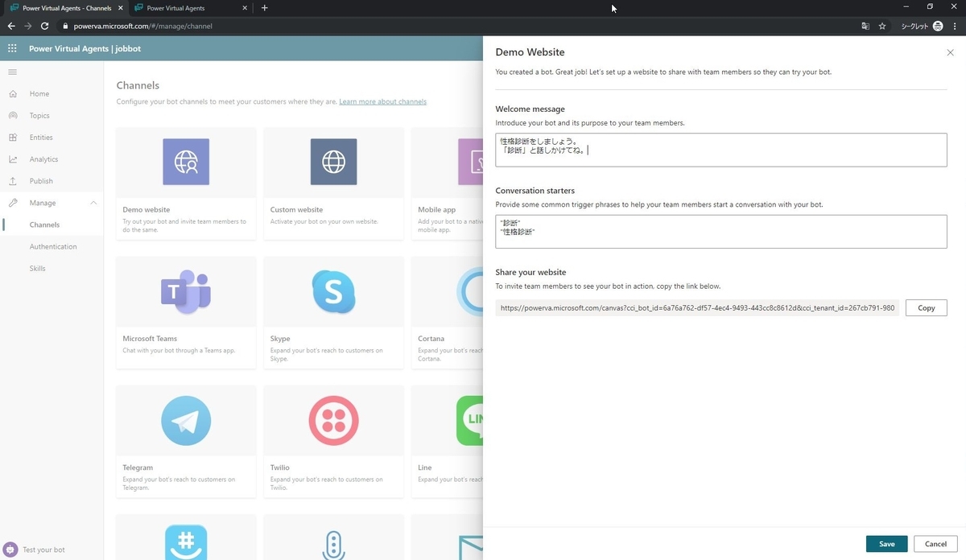
Task: Click the Custom website card title
Action: 296,210
